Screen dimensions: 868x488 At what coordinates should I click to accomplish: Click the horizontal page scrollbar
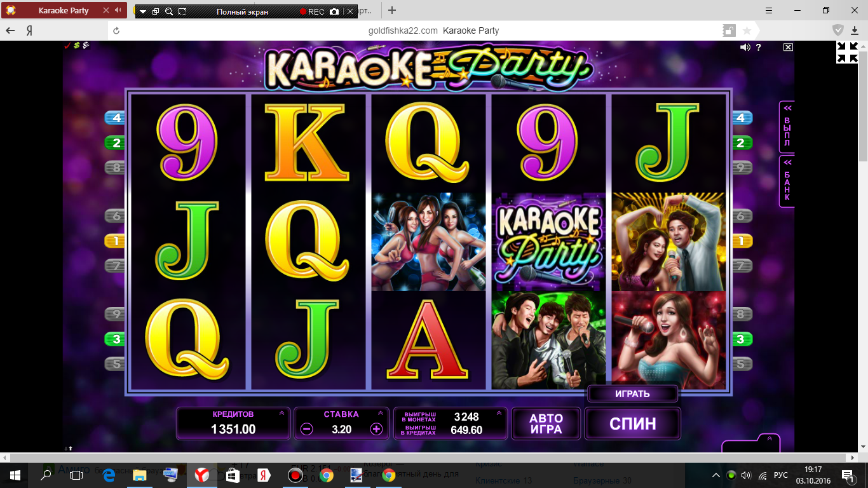pos(428,457)
